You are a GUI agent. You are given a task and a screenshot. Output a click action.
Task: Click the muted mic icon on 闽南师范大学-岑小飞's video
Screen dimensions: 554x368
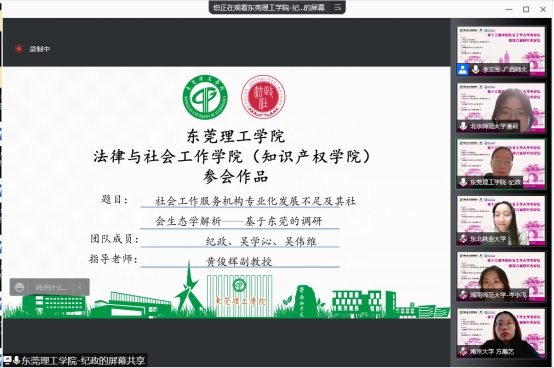(463, 295)
